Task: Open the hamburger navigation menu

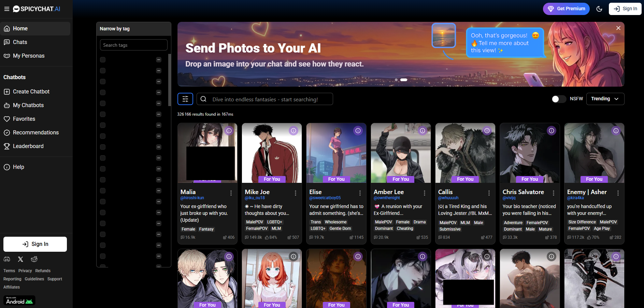Action: click(x=6, y=9)
